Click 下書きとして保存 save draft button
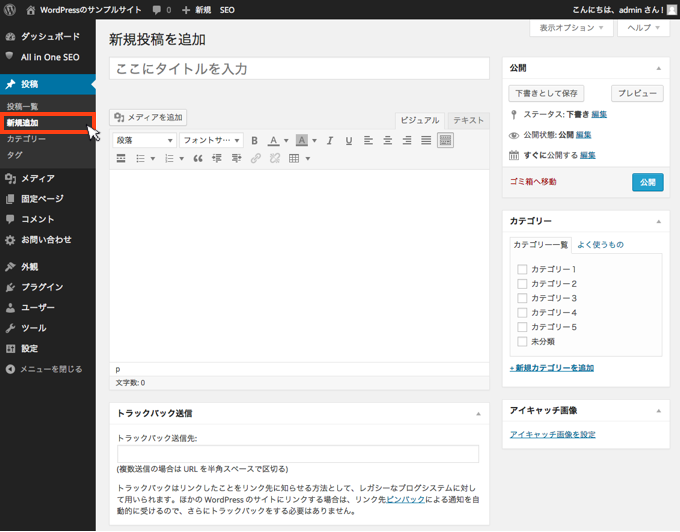 click(546, 93)
